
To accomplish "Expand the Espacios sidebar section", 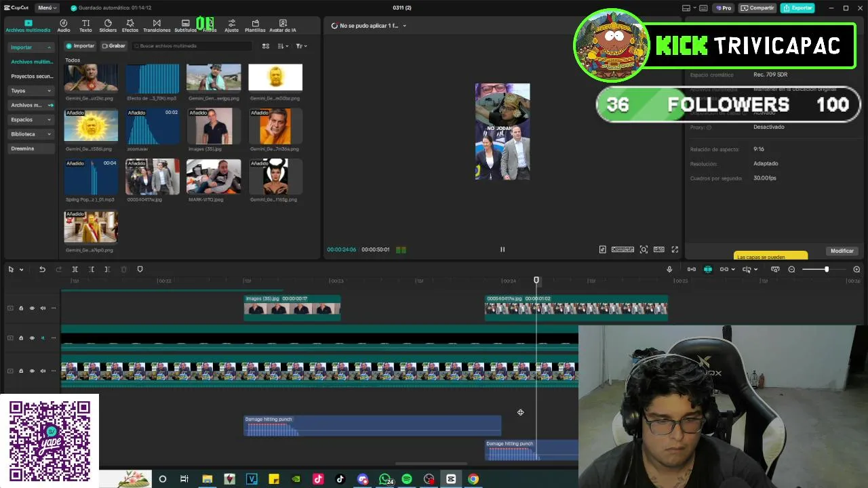I will pos(31,119).
